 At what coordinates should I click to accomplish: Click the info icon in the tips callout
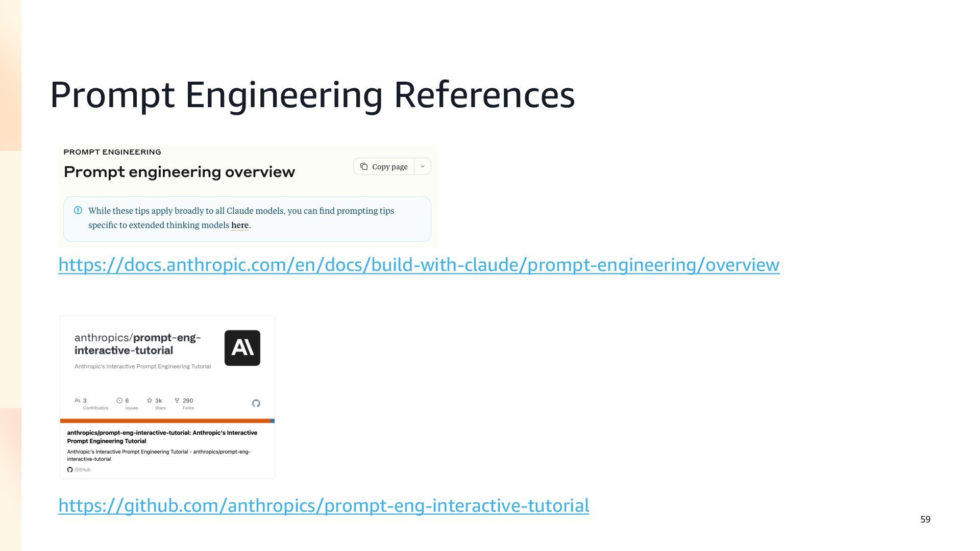pos(78,210)
